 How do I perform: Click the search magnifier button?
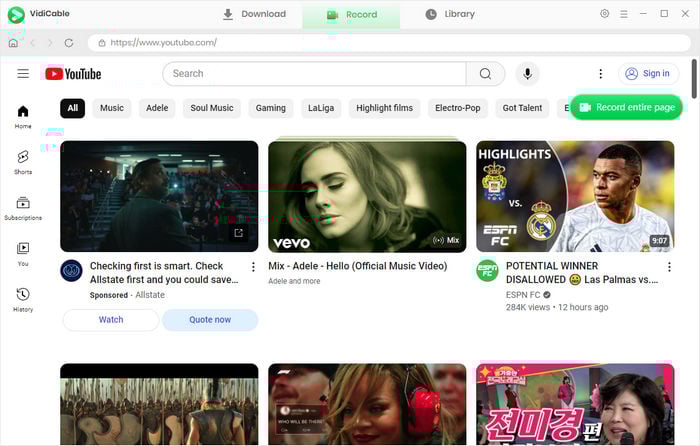tap(485, 74)
